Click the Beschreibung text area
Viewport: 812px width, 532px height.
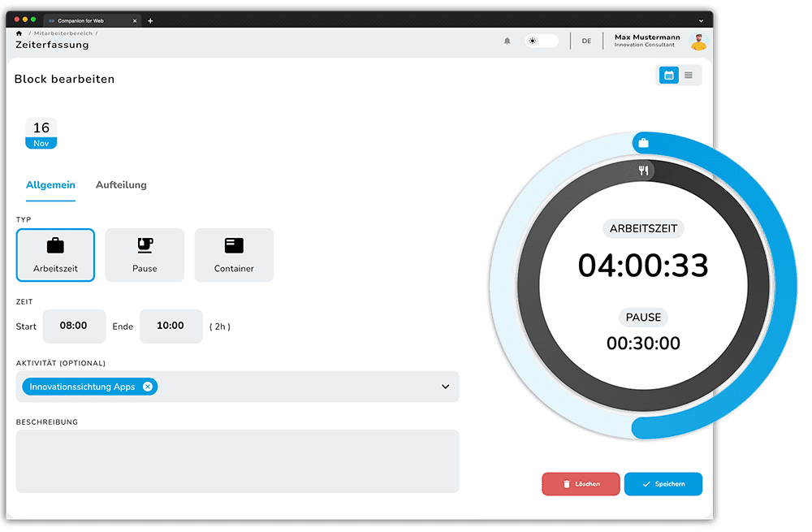point(237,461)
